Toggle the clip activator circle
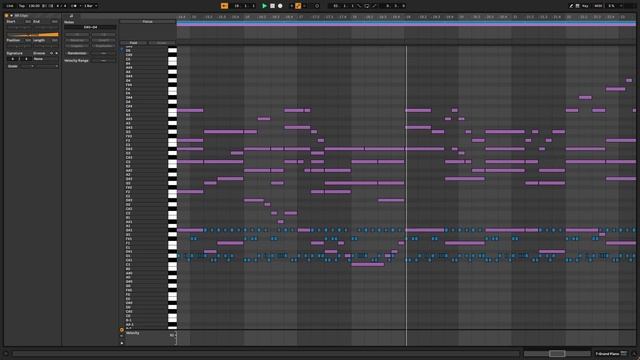This screenshot has width=640, height=360. [x=7, y=16]
